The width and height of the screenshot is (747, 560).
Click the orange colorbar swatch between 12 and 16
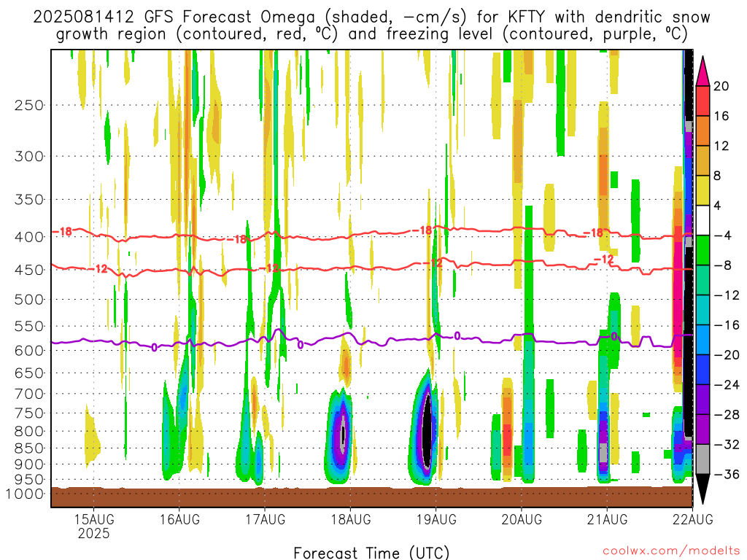[x=703, y=131]
